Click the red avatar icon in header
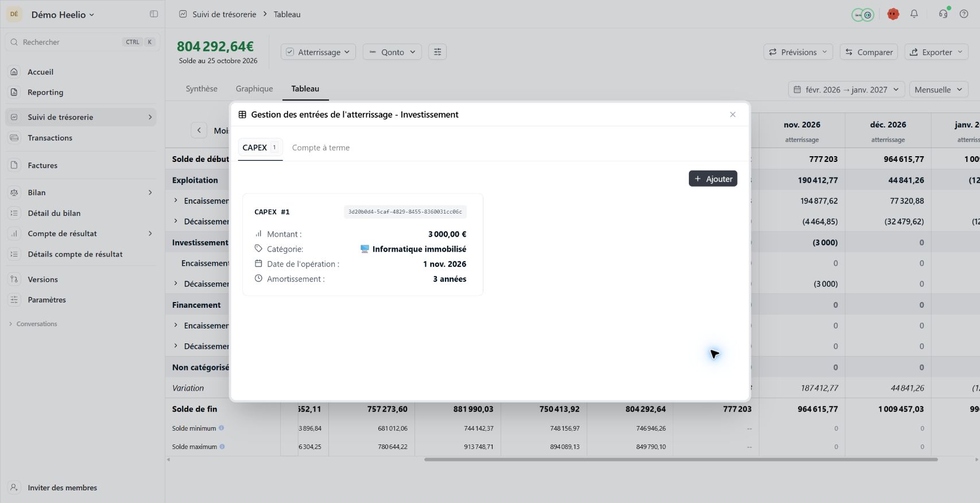 pos(893,14)
